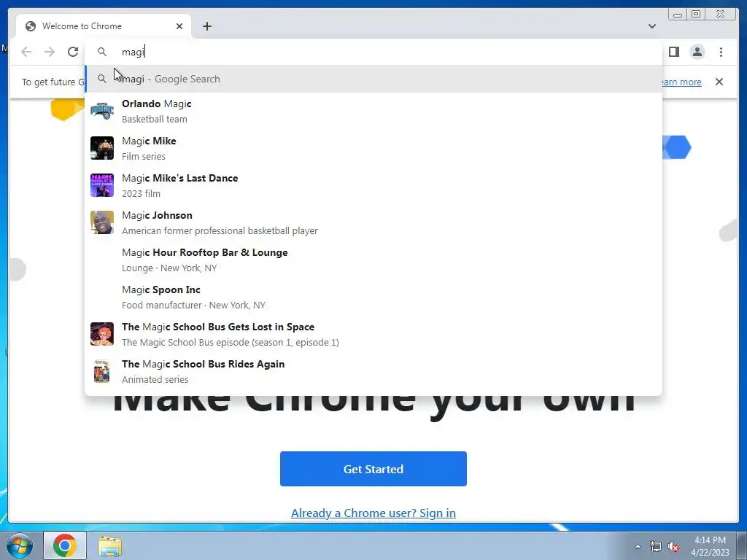Viewport: 747px width, 560px height.
Task: Open Chrome's three-dot menu
Action: click(721, 52)
